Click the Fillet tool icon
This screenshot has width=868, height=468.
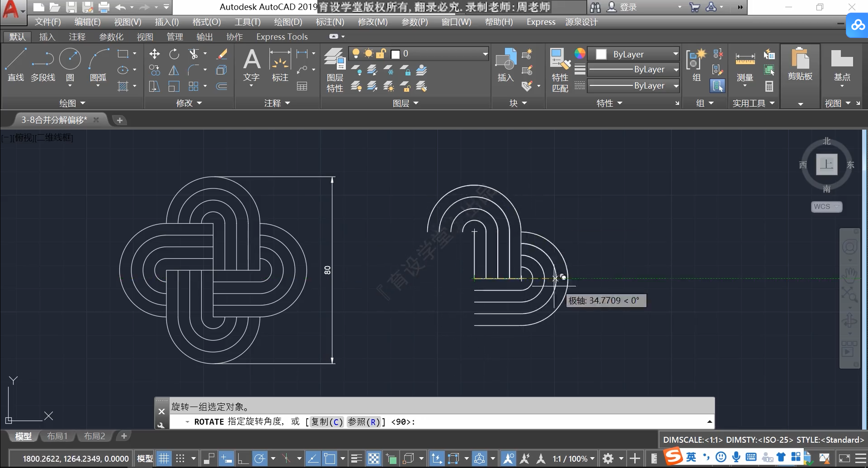(193, 70)
